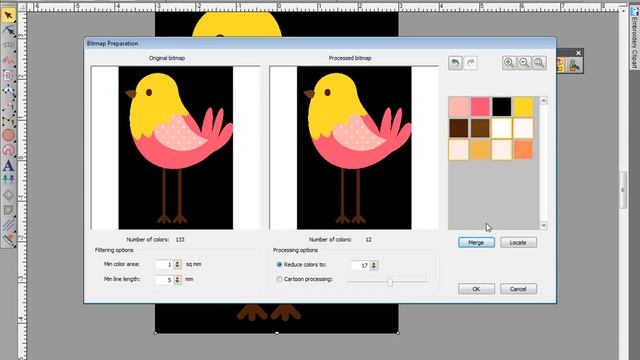
Task: Click the Reduce colors to value field
Action: click(360, 265)
